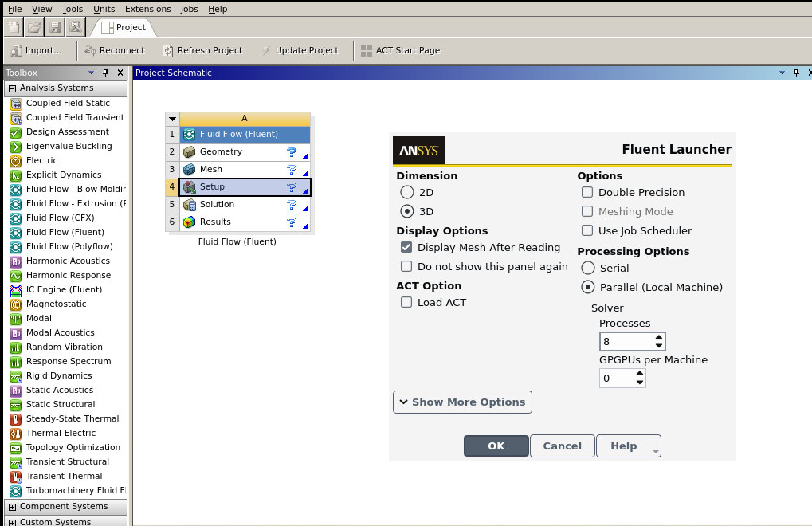Select Harmonic Acoustics system

[68, 261]
